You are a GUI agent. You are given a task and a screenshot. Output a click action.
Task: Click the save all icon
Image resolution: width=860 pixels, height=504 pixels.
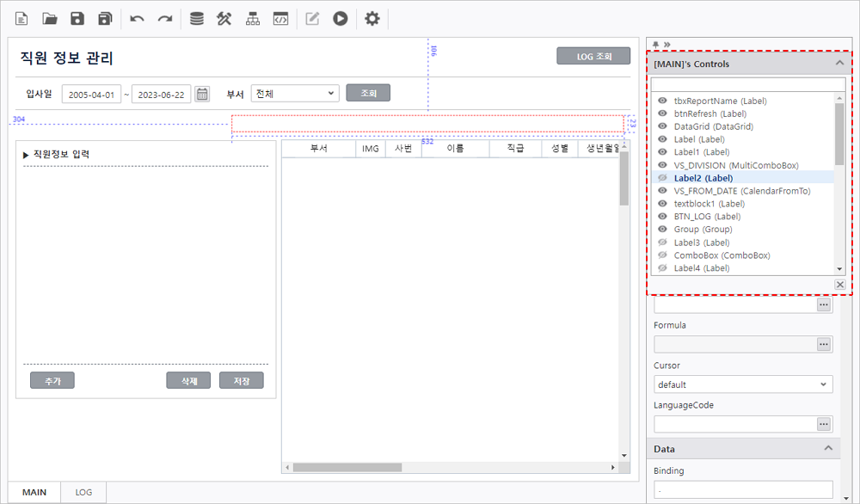click(x=105, y=18)
